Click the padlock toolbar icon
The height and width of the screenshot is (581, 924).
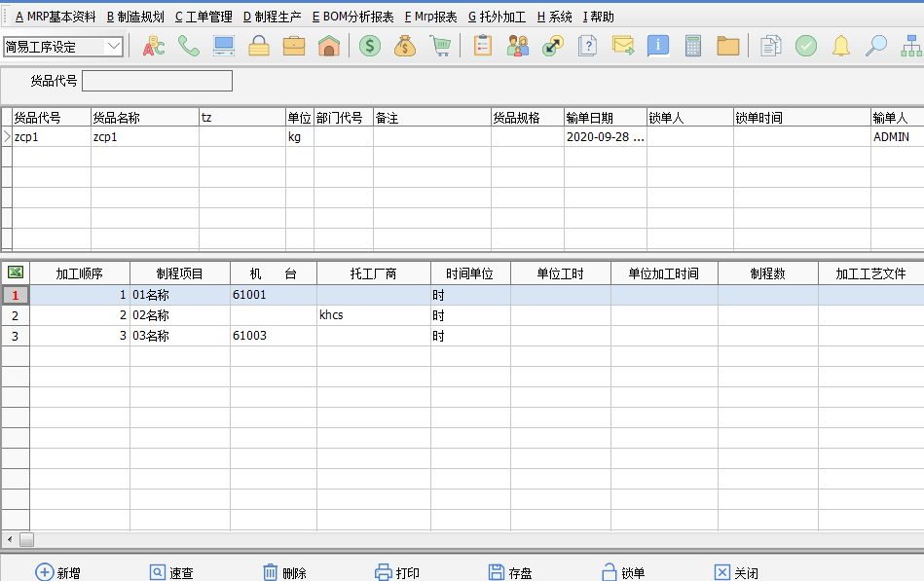coord(259,46)
